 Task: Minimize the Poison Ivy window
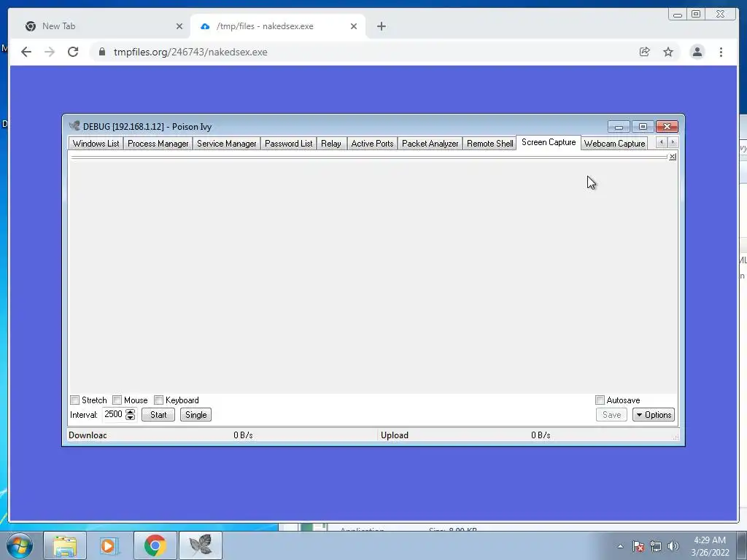[619, 127]
